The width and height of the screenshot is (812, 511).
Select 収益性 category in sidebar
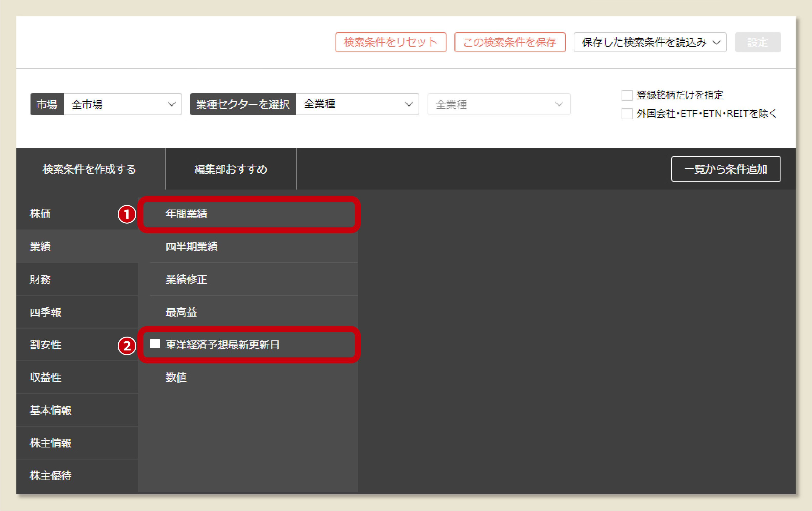[x=77, y=377]
